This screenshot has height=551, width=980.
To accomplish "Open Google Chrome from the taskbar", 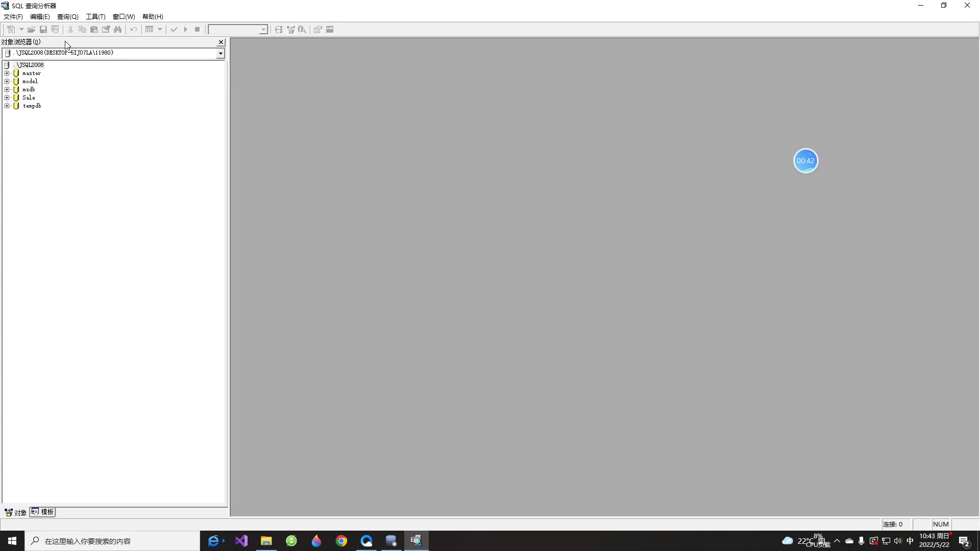I will click(x=341, y=541).
